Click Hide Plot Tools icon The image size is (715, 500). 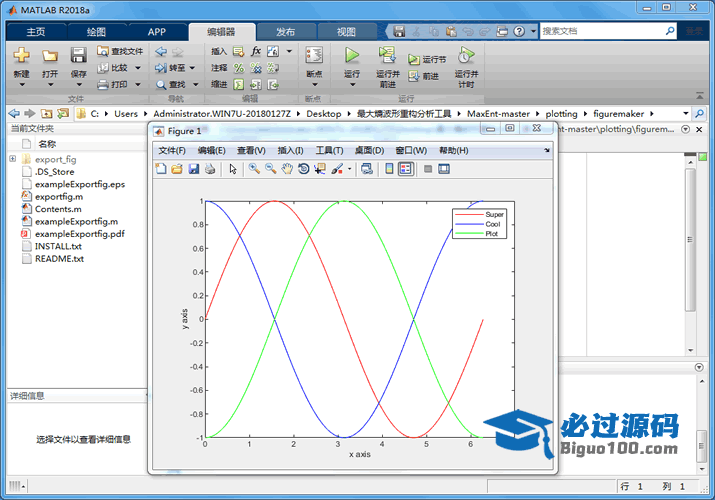point(428,169)
